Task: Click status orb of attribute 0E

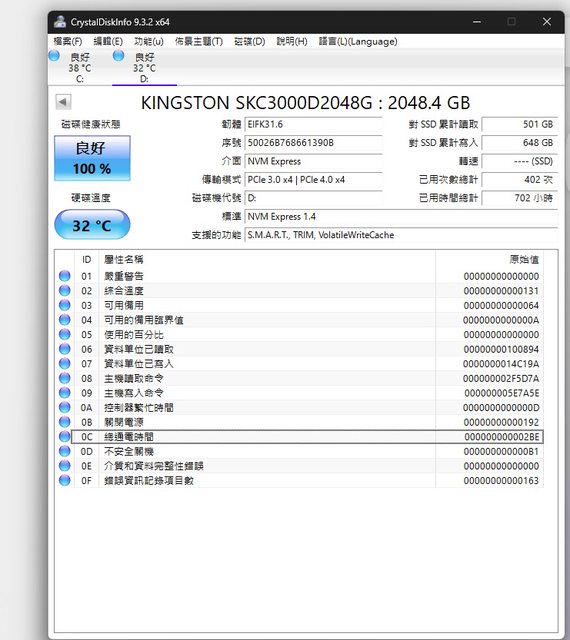Action: (65, 466)
